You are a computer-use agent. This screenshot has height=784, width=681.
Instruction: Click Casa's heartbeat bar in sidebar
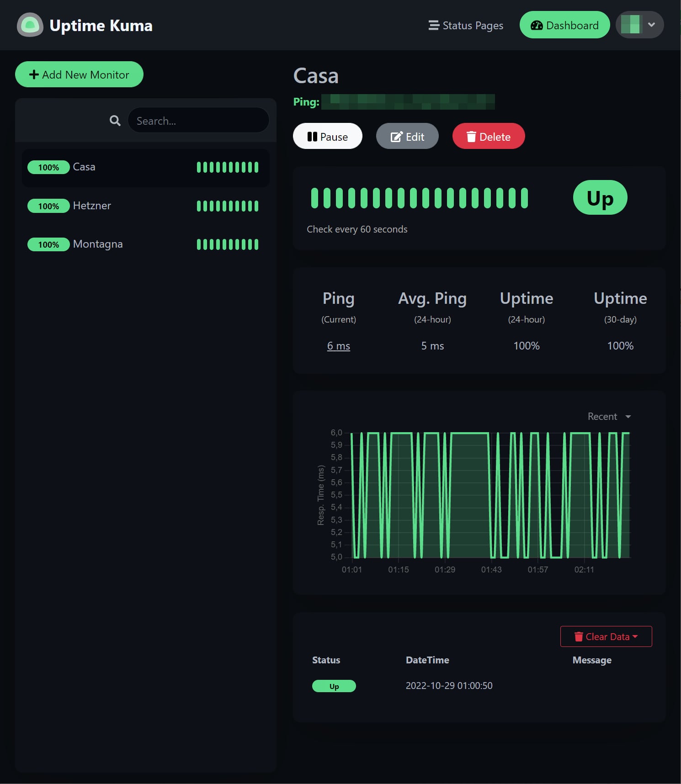point(228,167)
